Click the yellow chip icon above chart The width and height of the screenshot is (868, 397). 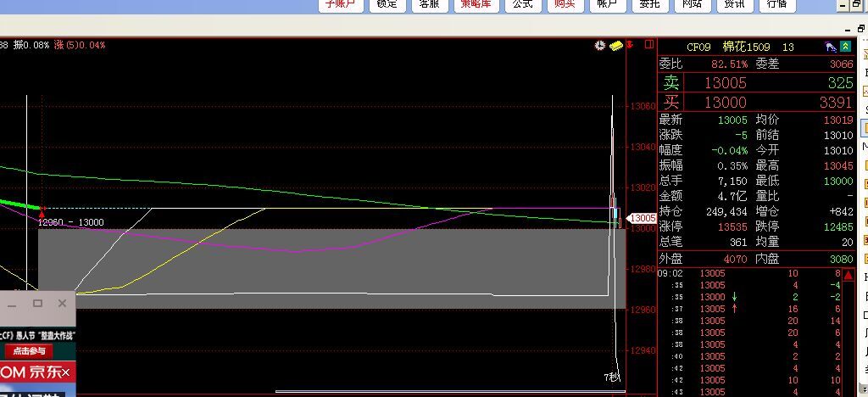pos(616,45)
